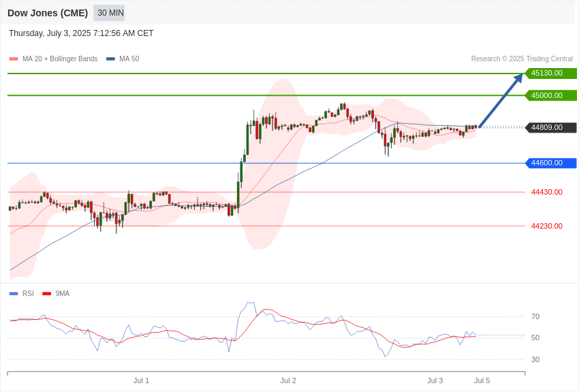Screen dimensions: 579x392
Task: Click the Jul 5 date axis label
Action: (482, 380)
